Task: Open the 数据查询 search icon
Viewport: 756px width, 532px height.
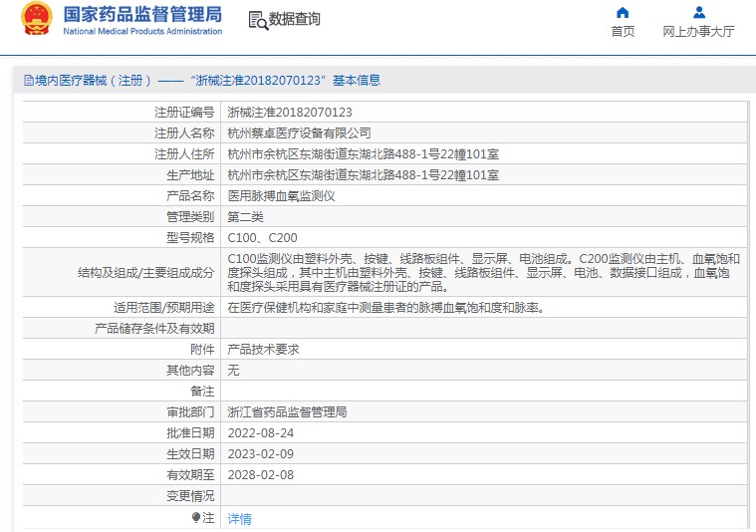Action: tap(258, 21)
